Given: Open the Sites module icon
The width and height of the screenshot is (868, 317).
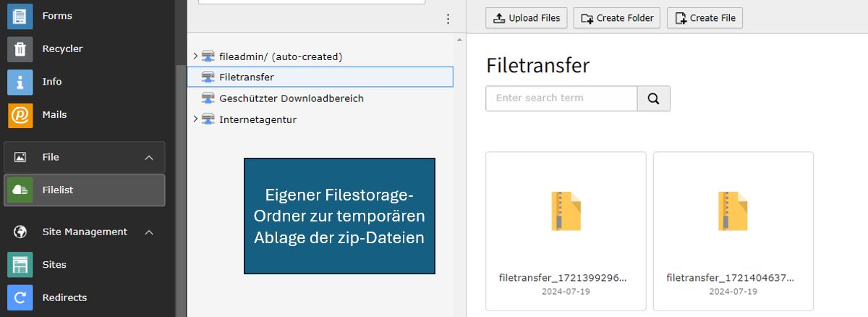Looking at the screenshot, I should (20, 265).
